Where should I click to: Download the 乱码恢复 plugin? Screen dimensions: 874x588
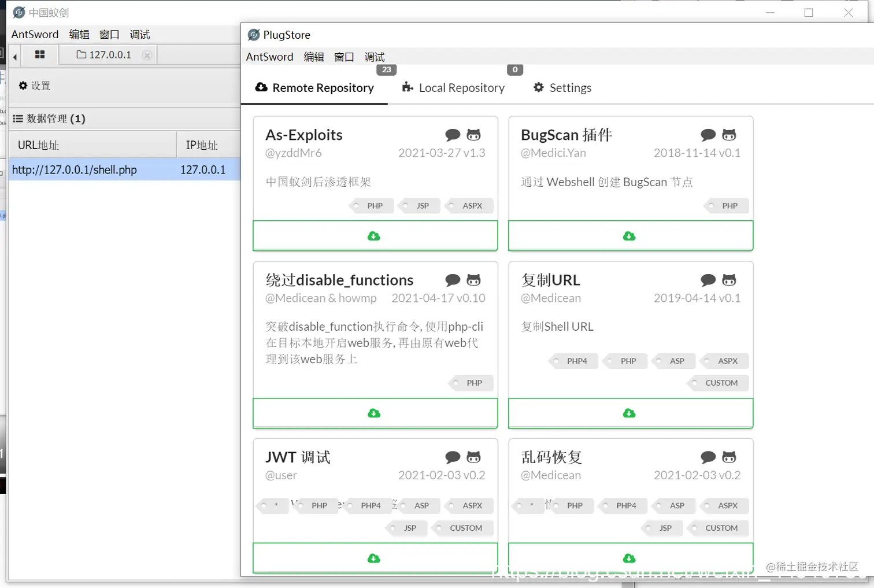coord(630,558)
